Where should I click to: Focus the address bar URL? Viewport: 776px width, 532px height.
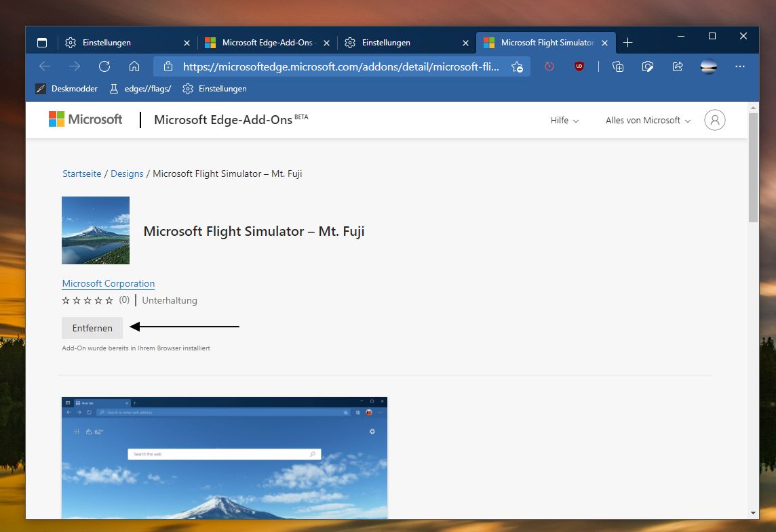click(x=341, y=66)
